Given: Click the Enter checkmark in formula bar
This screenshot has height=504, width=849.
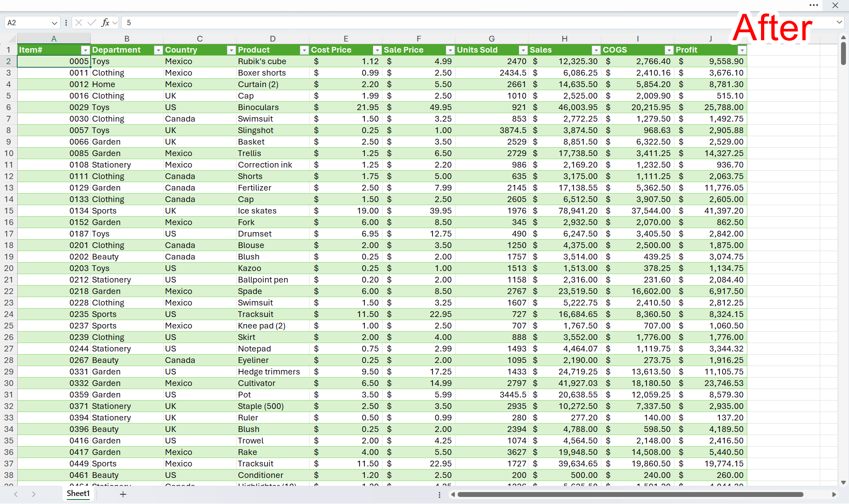Looking at the screenshot, I should pyautogui.click(x=92, y=23).
